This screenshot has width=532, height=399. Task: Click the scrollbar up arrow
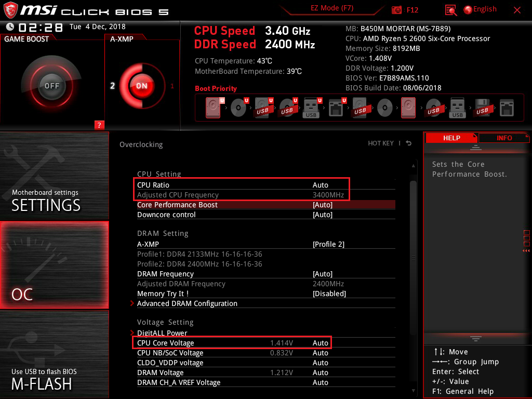click(x=413, y=166)
